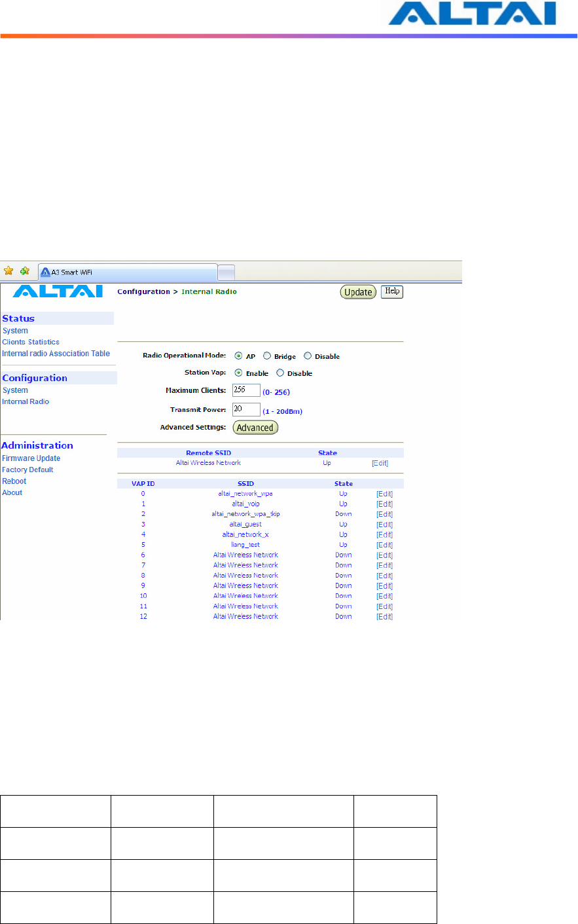Click the altai_guest SSID text

tap(245, 524)
